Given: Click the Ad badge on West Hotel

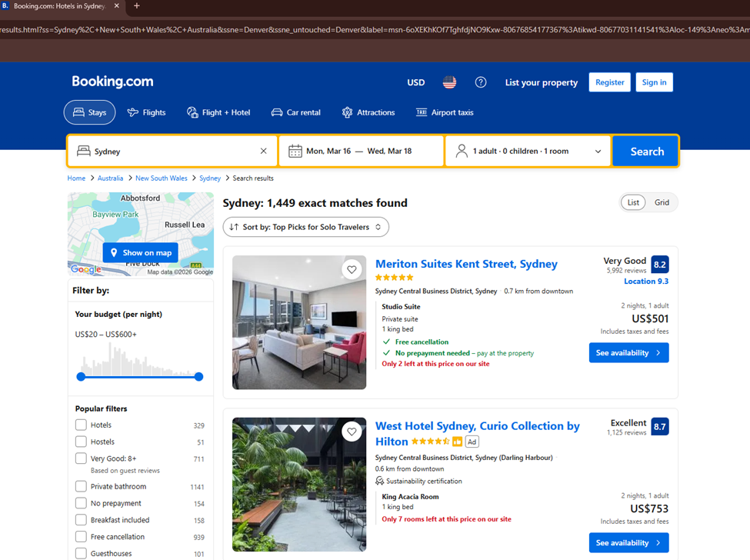Looking at the screenshot, I should (472, 442).
